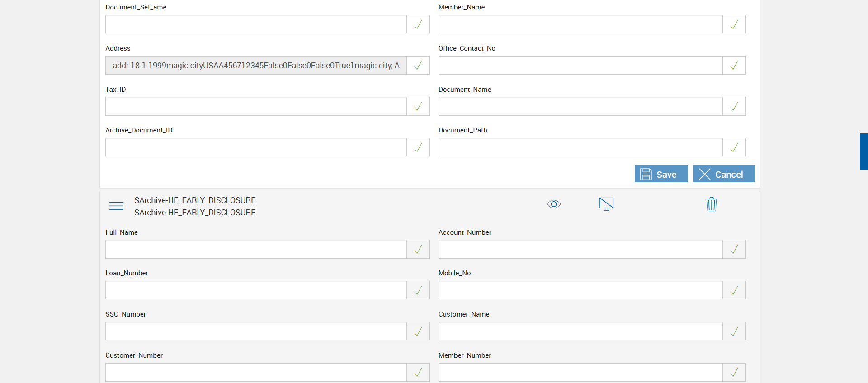The height and width of the screenshot is (383, 868).
Task: Cancel the form edits
Action: click(723, 174)
